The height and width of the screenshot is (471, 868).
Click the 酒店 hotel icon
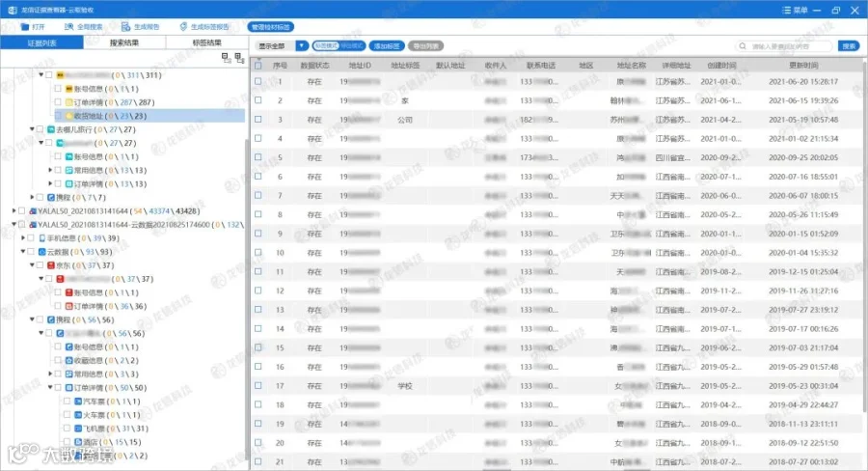[78, 442]
